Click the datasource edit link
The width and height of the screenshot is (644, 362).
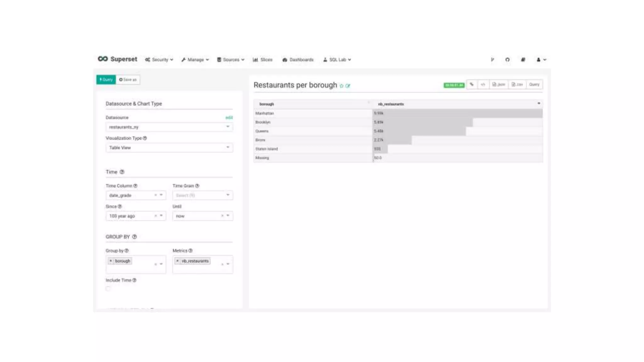229,118
